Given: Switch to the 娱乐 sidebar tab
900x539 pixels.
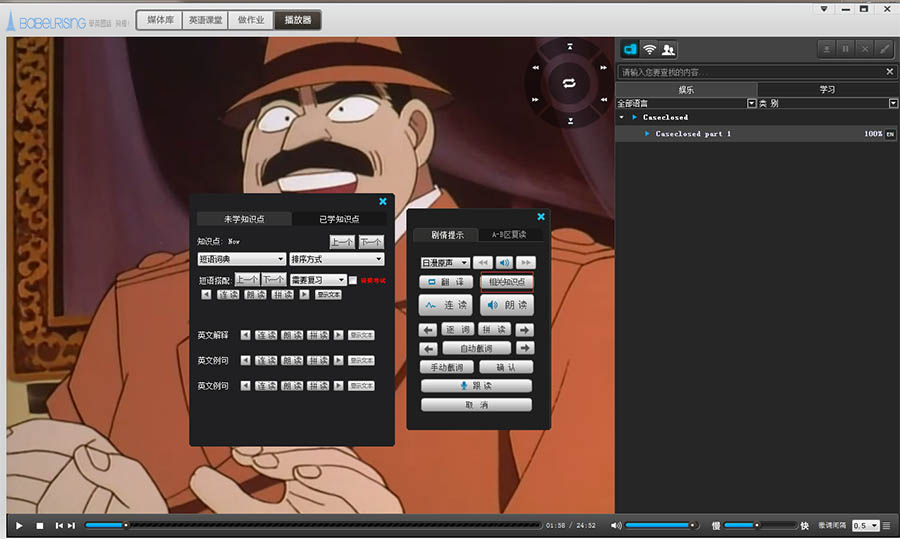Looking at the screenshot, I should coord(686,90).
